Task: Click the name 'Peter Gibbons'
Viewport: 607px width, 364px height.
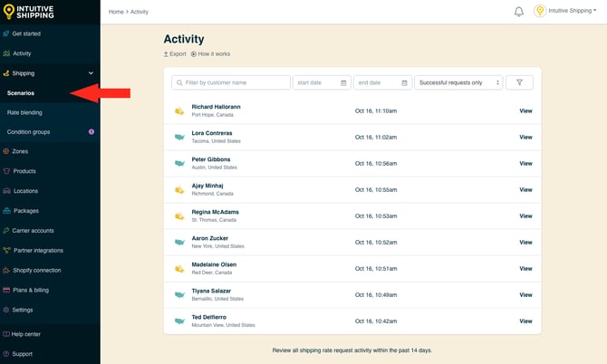Action: (211, 159)
